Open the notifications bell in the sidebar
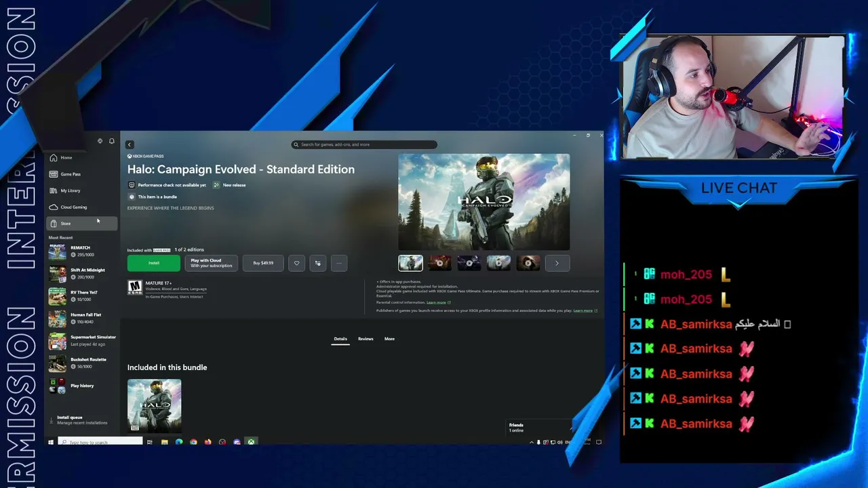Image resolution: width=868 pixels, height=488 pixels. pyautogui.click(x=112, y=141)
